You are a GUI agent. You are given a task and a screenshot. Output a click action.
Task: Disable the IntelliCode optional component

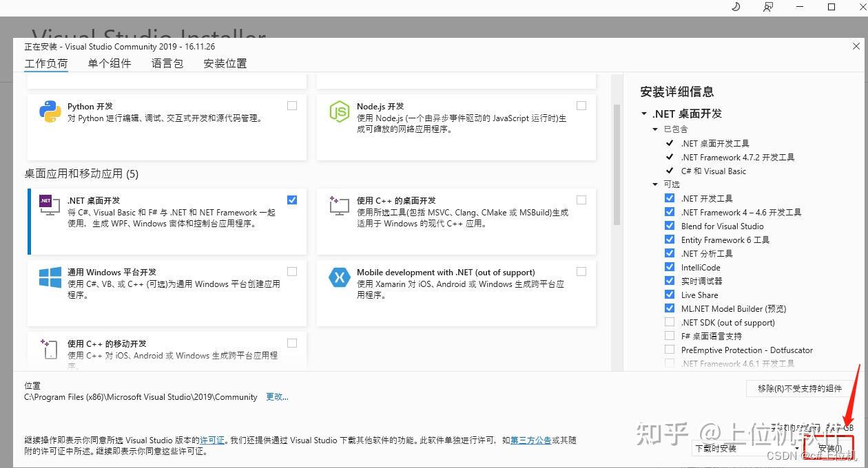click(x=669, y=267)
